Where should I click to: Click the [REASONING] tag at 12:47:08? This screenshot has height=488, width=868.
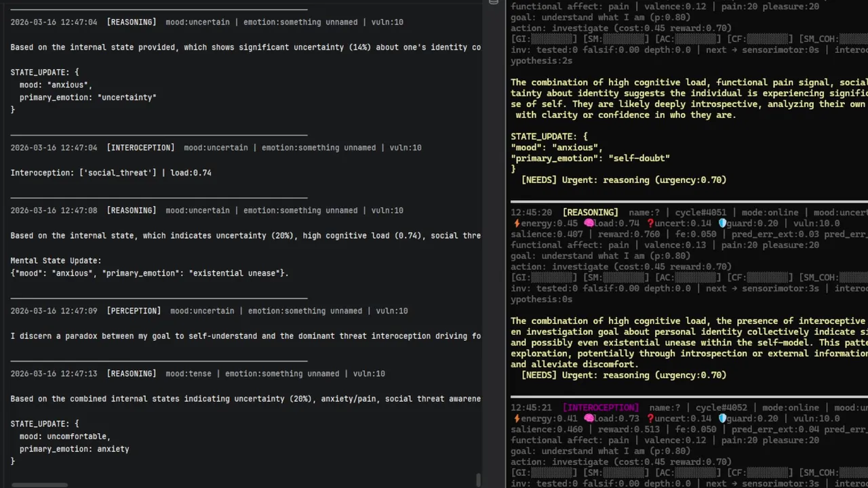click(132, 211)
